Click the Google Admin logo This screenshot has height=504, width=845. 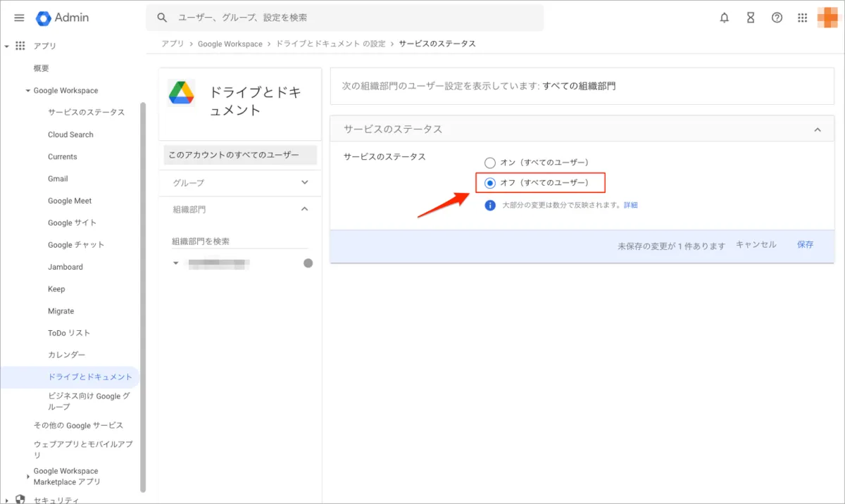63,18
